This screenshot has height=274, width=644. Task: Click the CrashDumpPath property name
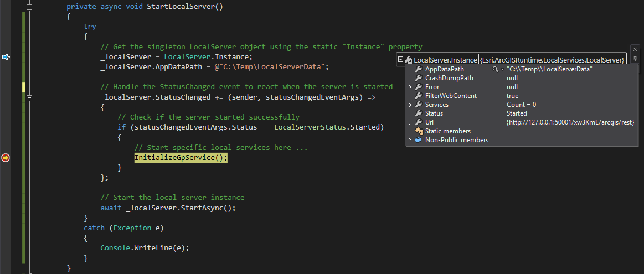(449, 78)
